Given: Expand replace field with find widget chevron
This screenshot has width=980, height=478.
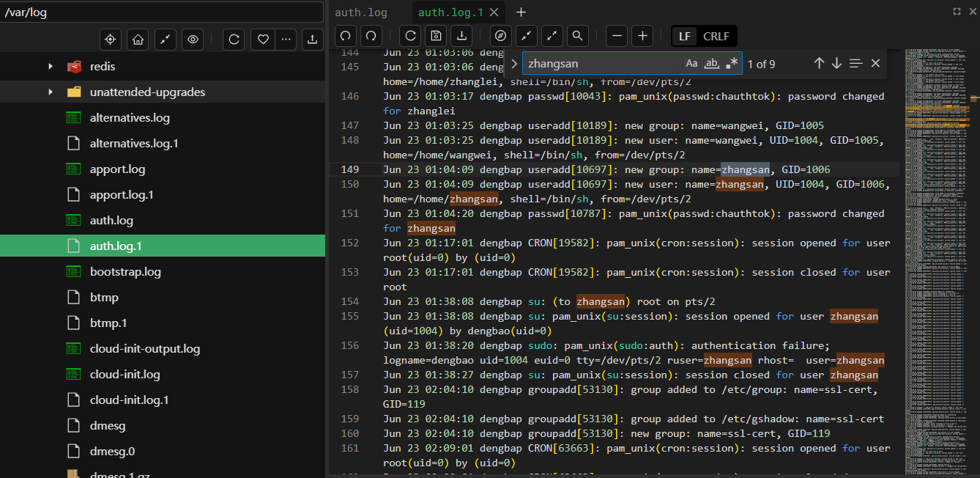Looking at the screenshot, I should 514,64.
